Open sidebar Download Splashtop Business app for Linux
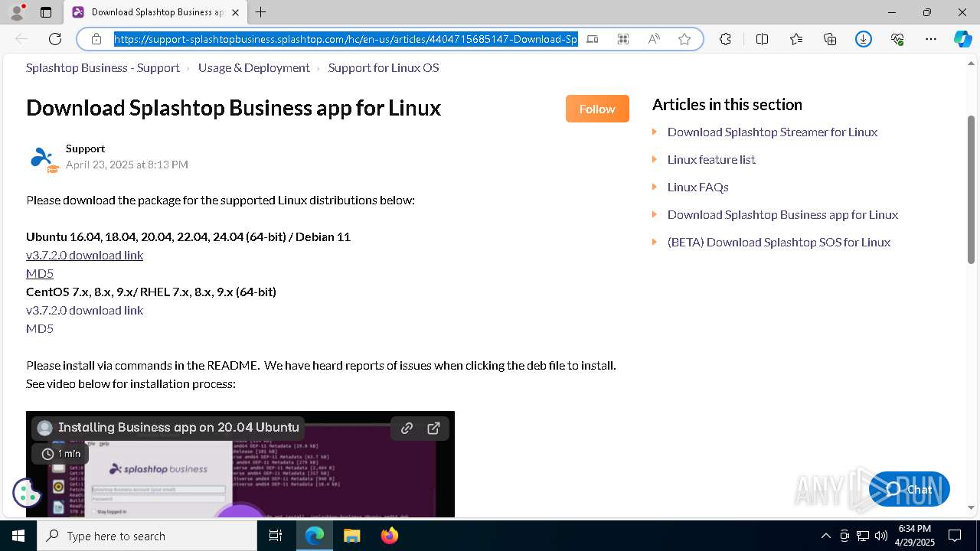This screenshot has height=551, width=980. click(x=782, y=214)
